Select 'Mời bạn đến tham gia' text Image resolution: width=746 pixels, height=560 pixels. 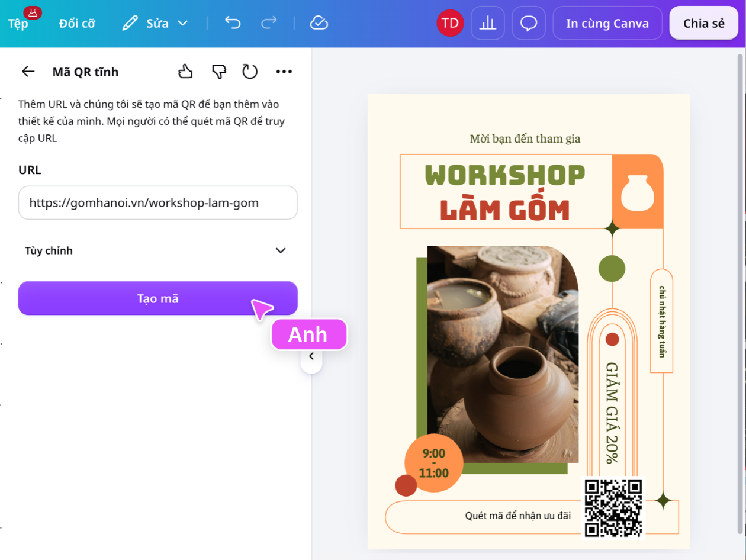pyautogui.click(x=525, y=139)
